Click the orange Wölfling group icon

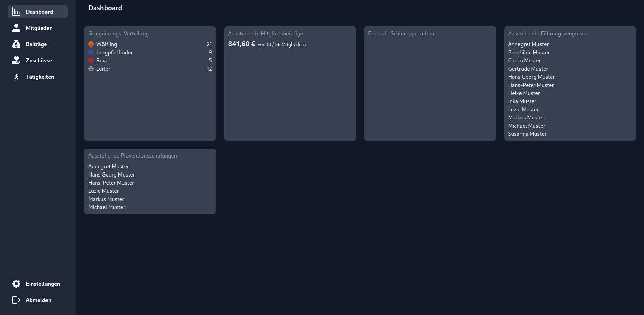point(91,44)
